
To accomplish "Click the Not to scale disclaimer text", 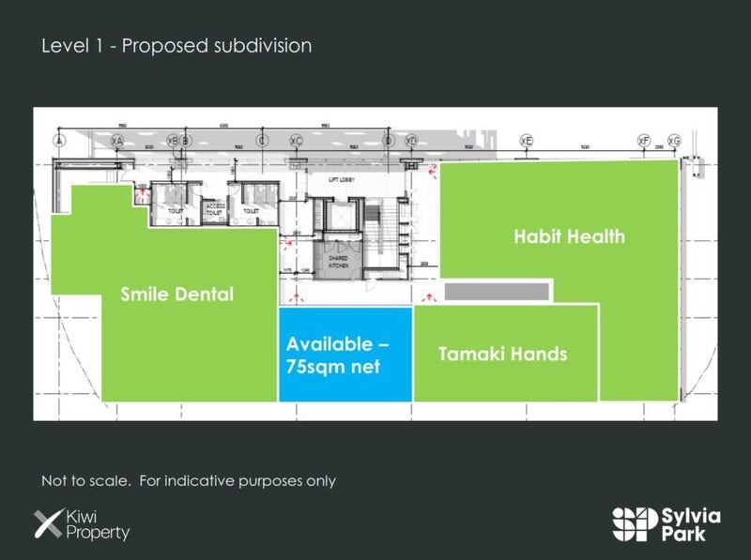I will click(x=188, y=481).
